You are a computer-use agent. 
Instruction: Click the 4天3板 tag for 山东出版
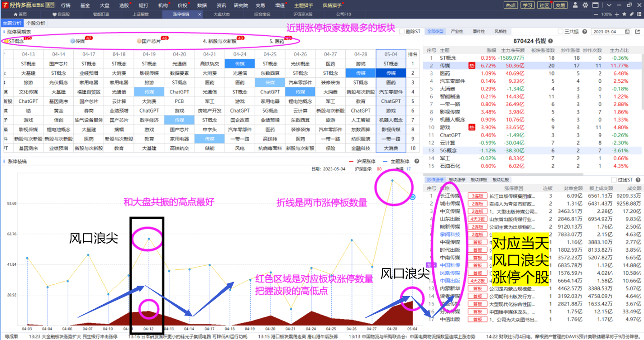tap(477, 219)
